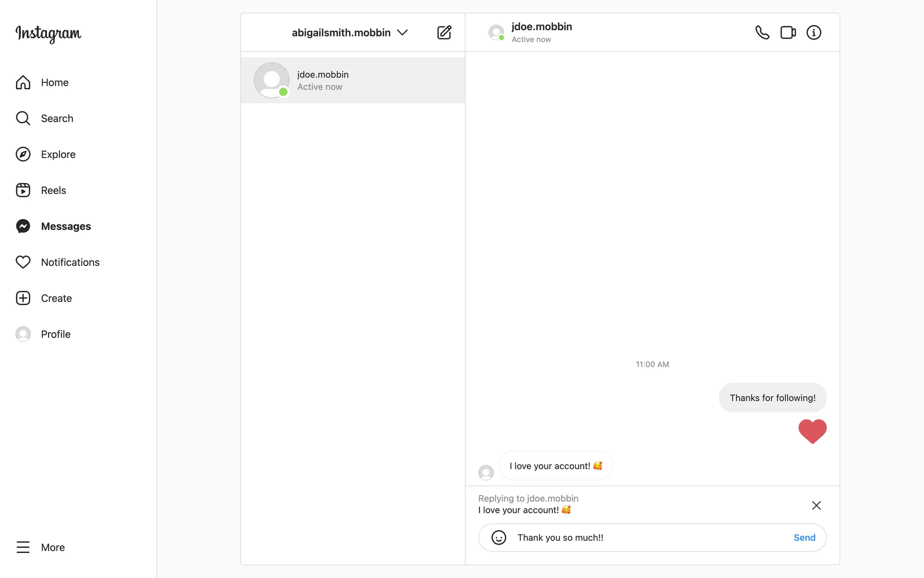Click the Instagram logo

tap(48, 33)
